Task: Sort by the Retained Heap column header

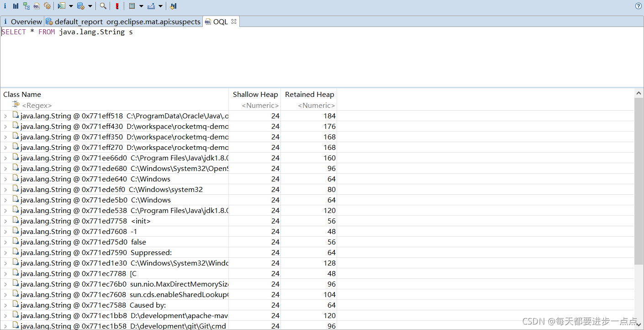Action: click(310, 94)
